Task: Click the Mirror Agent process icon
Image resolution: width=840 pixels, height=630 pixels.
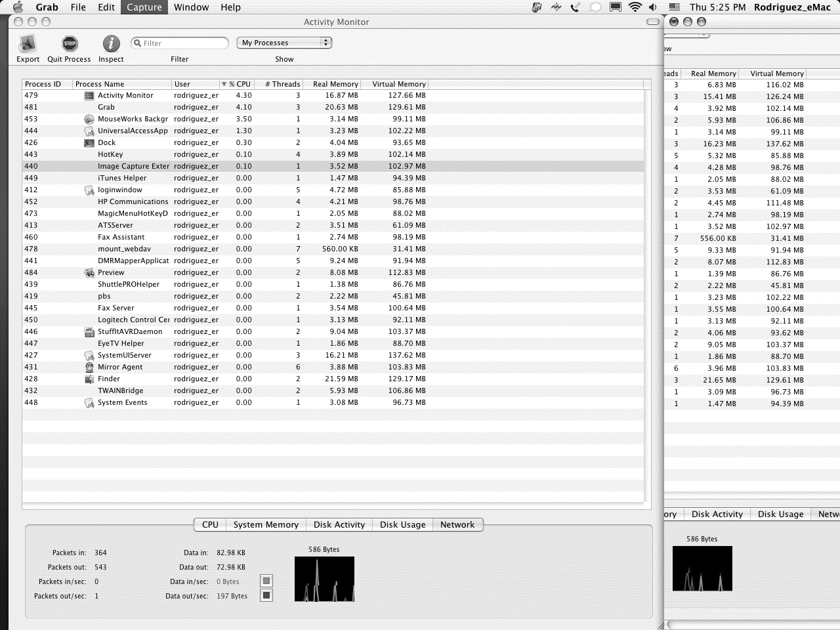Action: tap(89, 367)
